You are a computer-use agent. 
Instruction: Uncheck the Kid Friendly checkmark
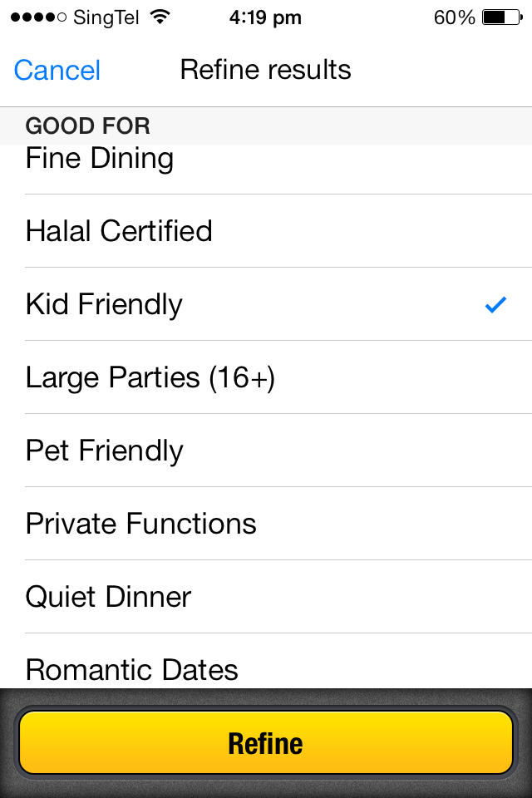click(x=495, y=305)
